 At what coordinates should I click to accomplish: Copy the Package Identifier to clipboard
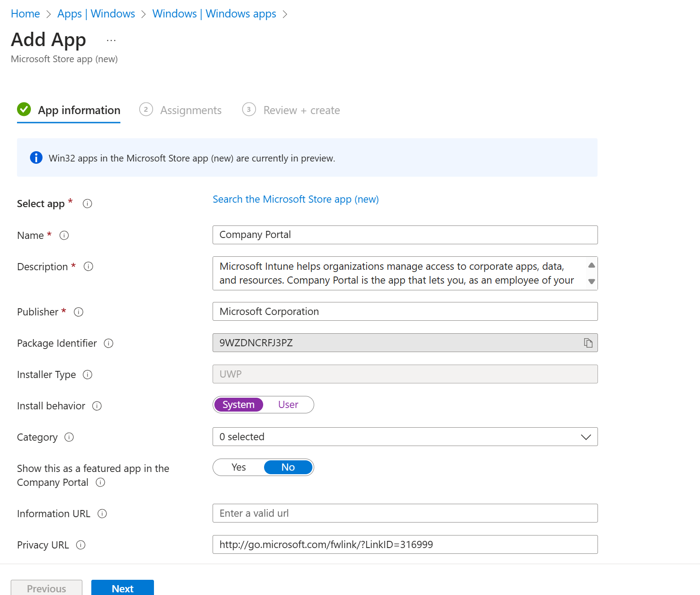tap(588, 343)
